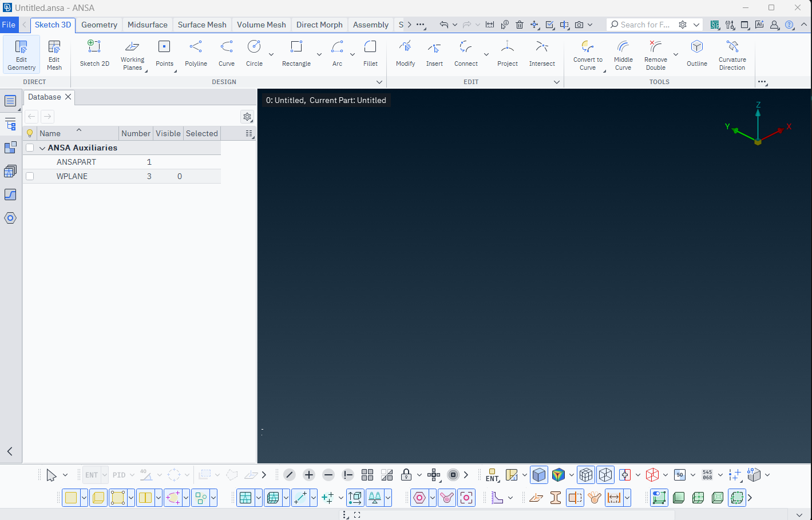Pick the Curve design tool
This screenshot has width=812, height=520.
pyautogui.click(x=227, y=54)
